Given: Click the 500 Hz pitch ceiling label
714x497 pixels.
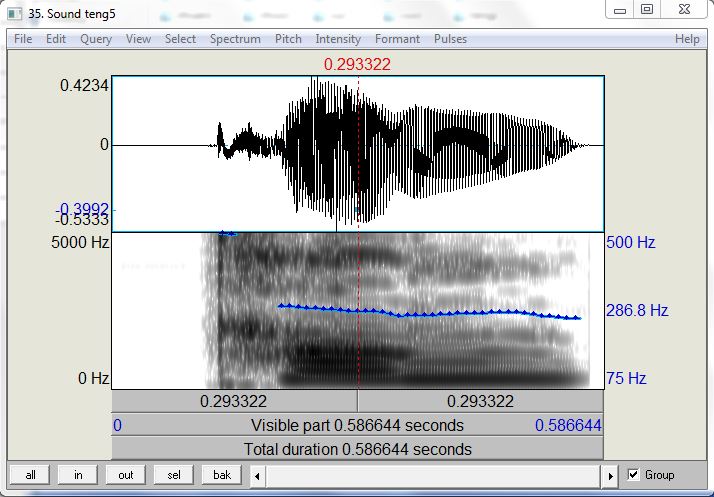Looking at the screenshot, I should pyautogui.click(x=631, y=242).
